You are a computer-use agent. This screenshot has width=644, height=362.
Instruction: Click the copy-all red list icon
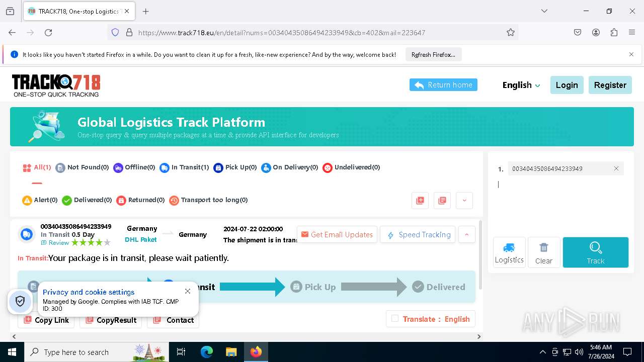[442, 200]
